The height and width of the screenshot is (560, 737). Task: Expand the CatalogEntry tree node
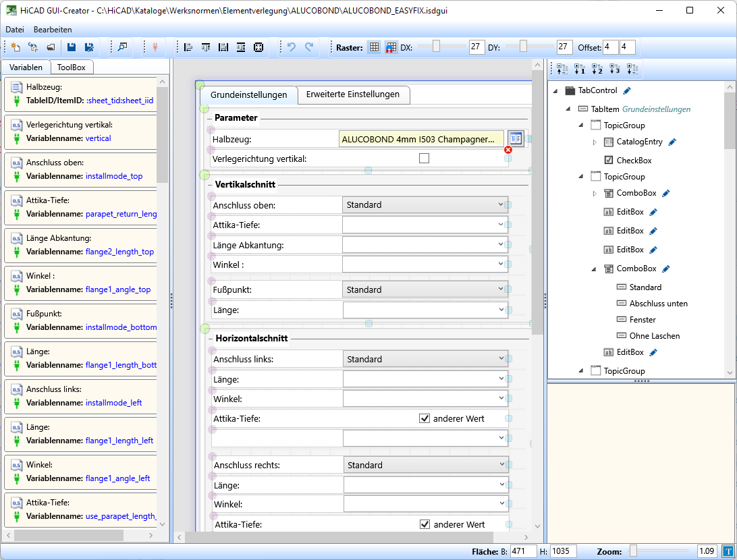[595, 142]
